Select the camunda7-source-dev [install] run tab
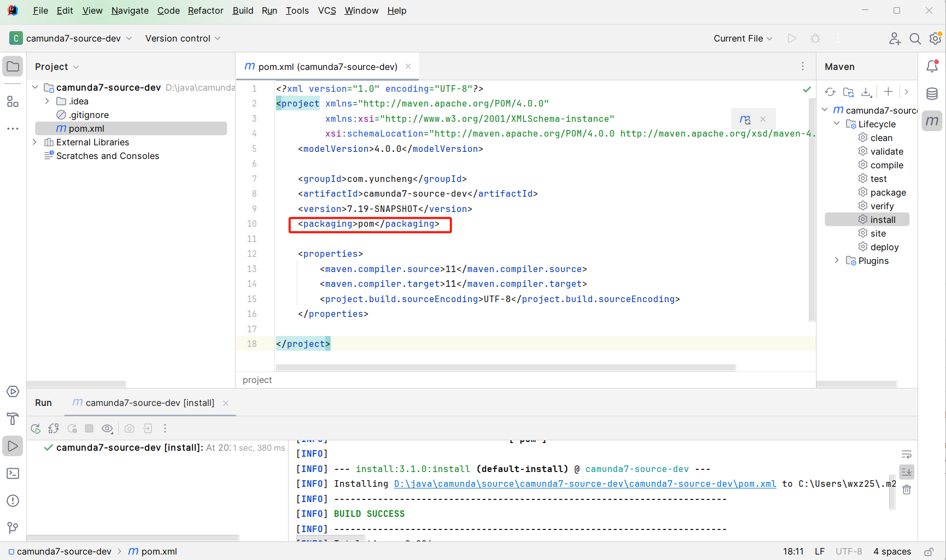946x560 pixels. pos(150,403)
